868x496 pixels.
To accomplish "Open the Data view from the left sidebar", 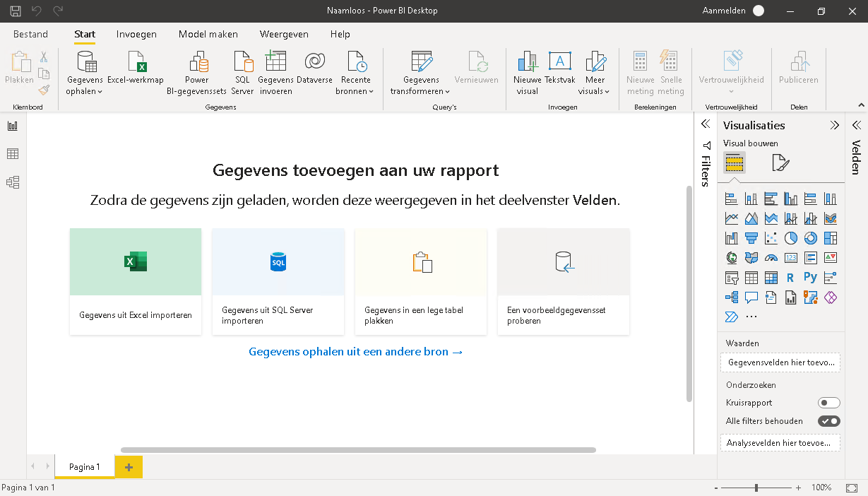I will (11, 153).
